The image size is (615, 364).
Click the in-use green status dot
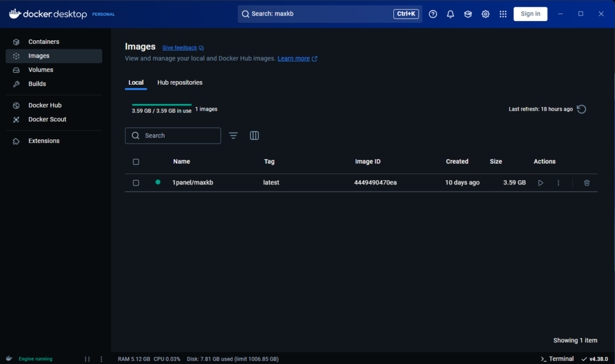pos(158,182)
